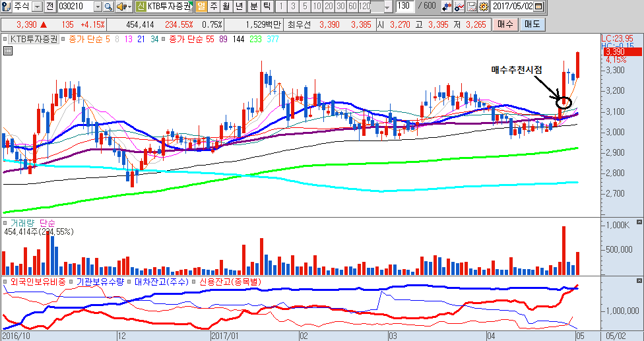Close the investor holdings panel X icon

[639, 281]
